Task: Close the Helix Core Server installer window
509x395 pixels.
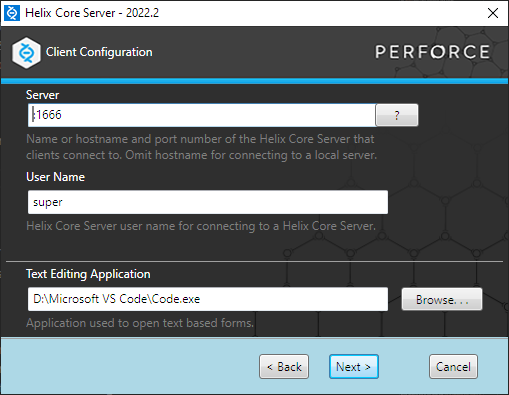Action: (493, 13)
